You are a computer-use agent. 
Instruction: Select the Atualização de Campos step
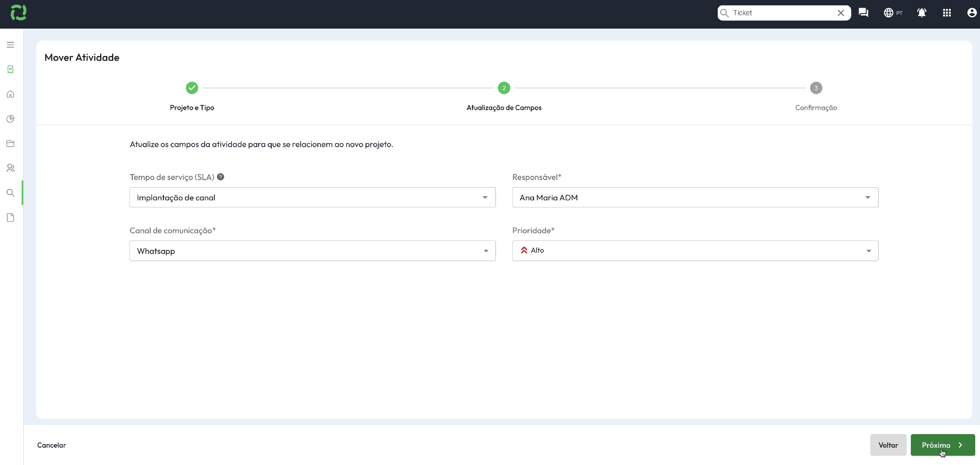pos(504,108)
